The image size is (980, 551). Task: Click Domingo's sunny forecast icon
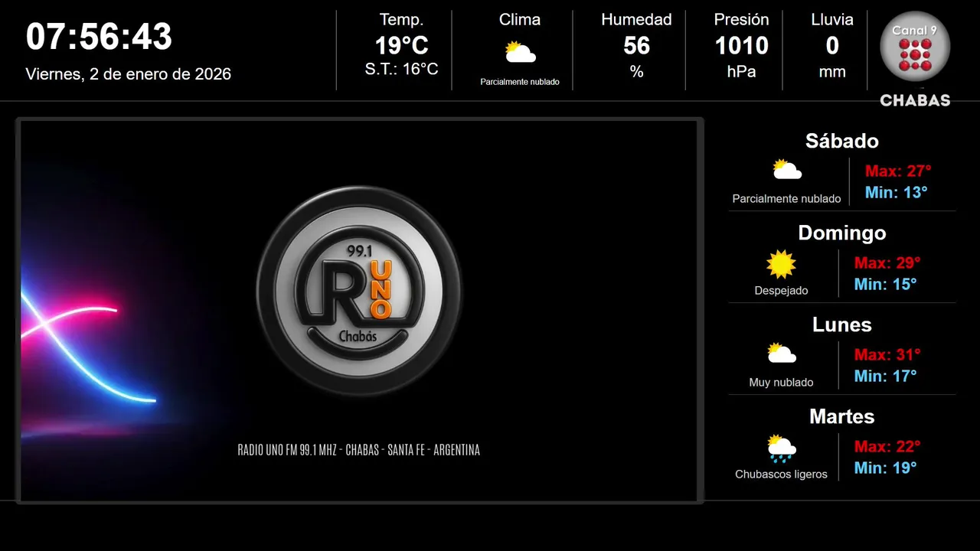point(781,264)
